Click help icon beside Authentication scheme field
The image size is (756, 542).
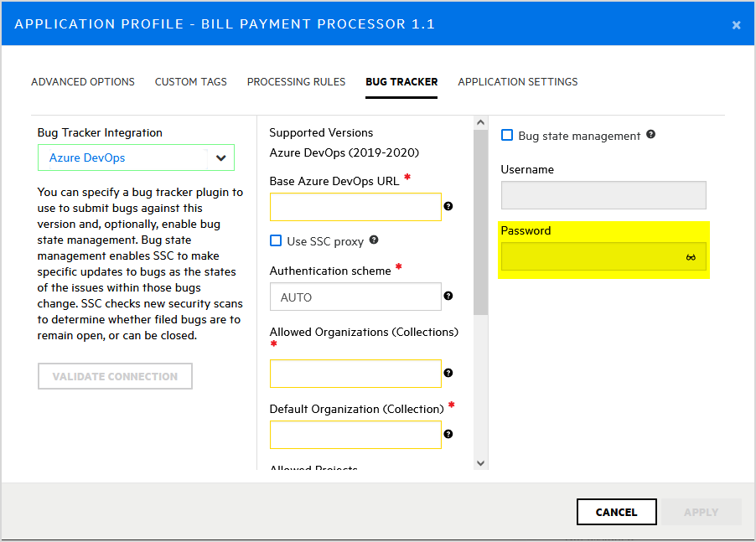[448, 296]
